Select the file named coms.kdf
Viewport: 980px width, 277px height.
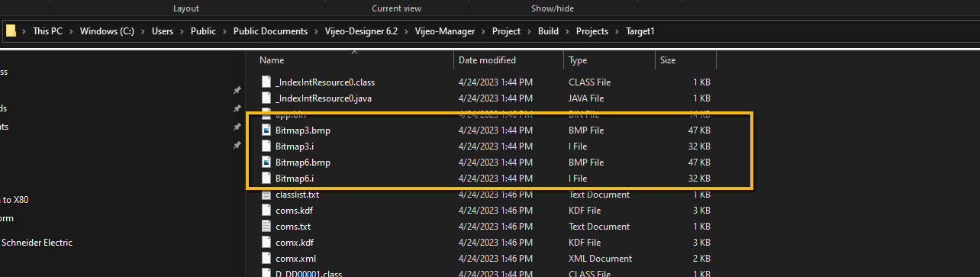click(x=294, y=211)
